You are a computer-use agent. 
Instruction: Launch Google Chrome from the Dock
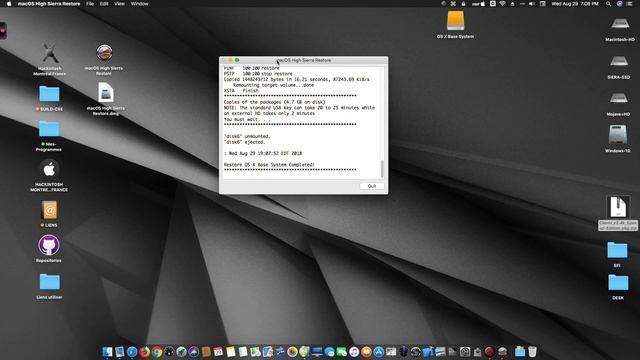point(157,351)
